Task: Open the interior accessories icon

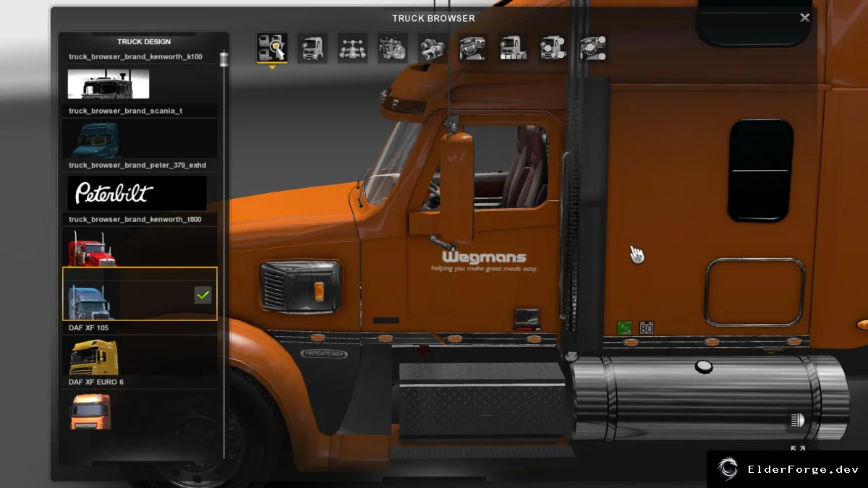Action: coord(593,48)
